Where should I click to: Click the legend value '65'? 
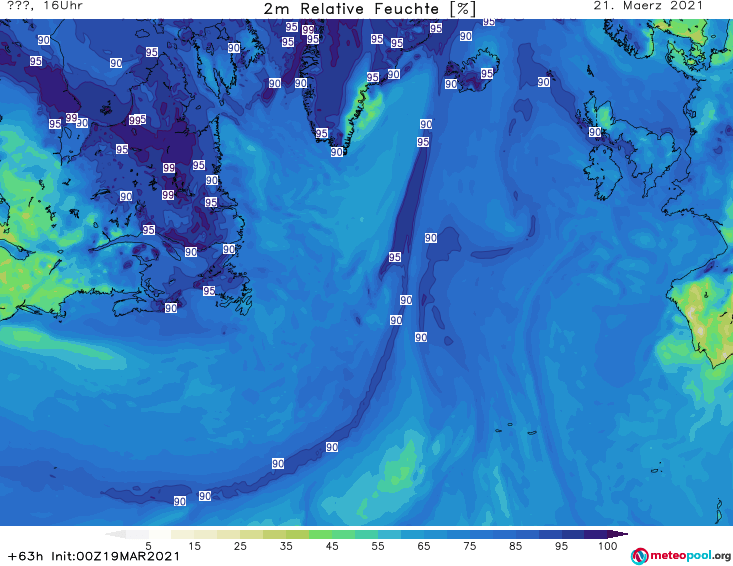424,546
